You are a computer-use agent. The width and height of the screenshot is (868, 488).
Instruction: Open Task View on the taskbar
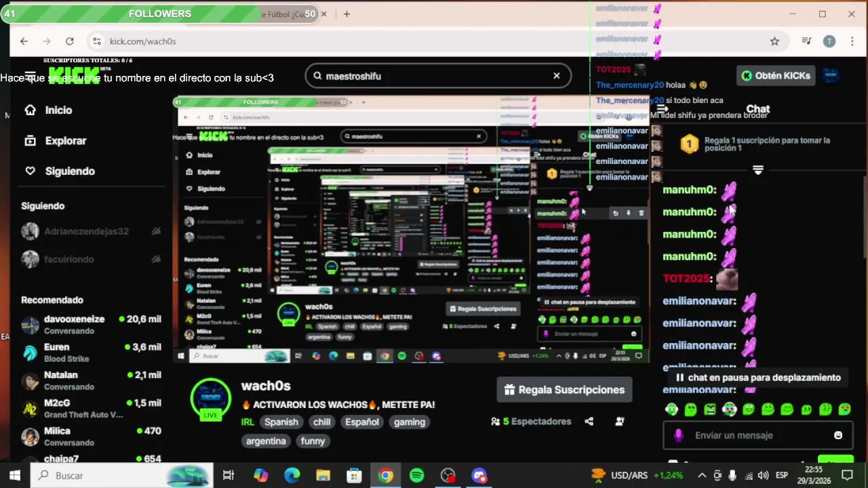click(229, 475)
